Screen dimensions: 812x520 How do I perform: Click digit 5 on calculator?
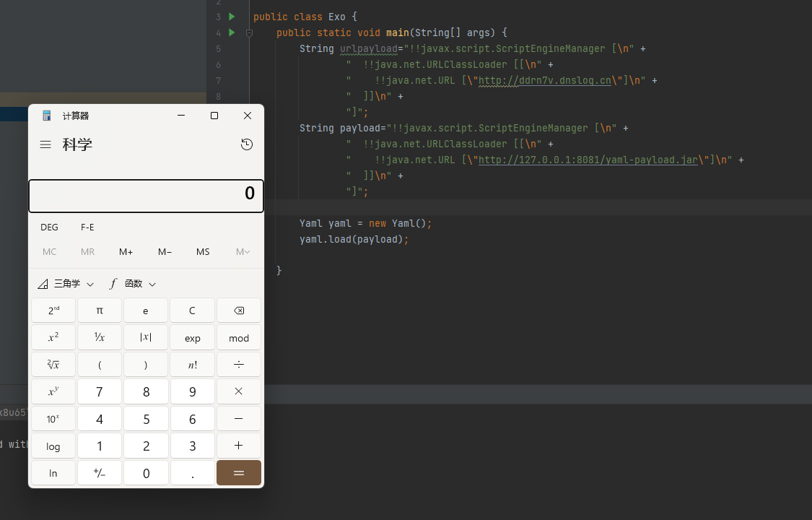pyautogui.click(x=146, y=418)
